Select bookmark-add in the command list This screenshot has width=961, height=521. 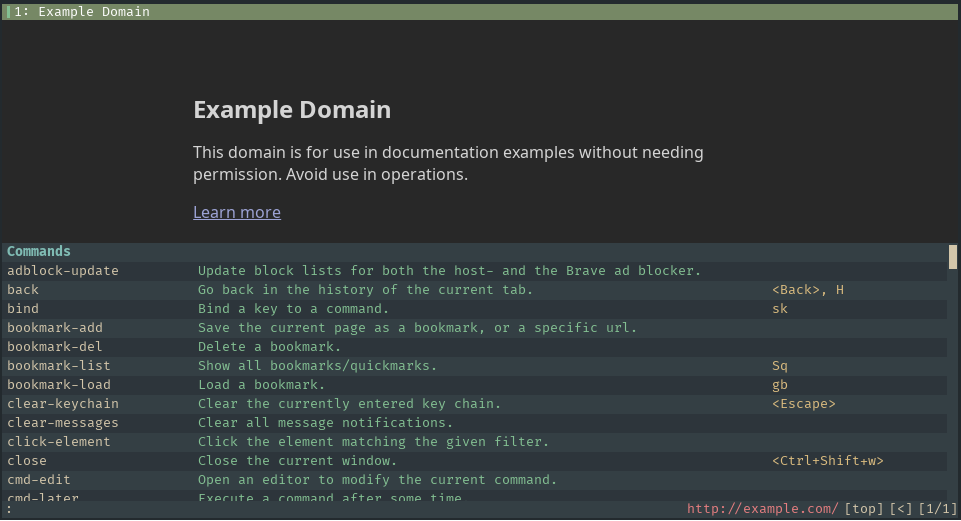(x=55, y=328)
